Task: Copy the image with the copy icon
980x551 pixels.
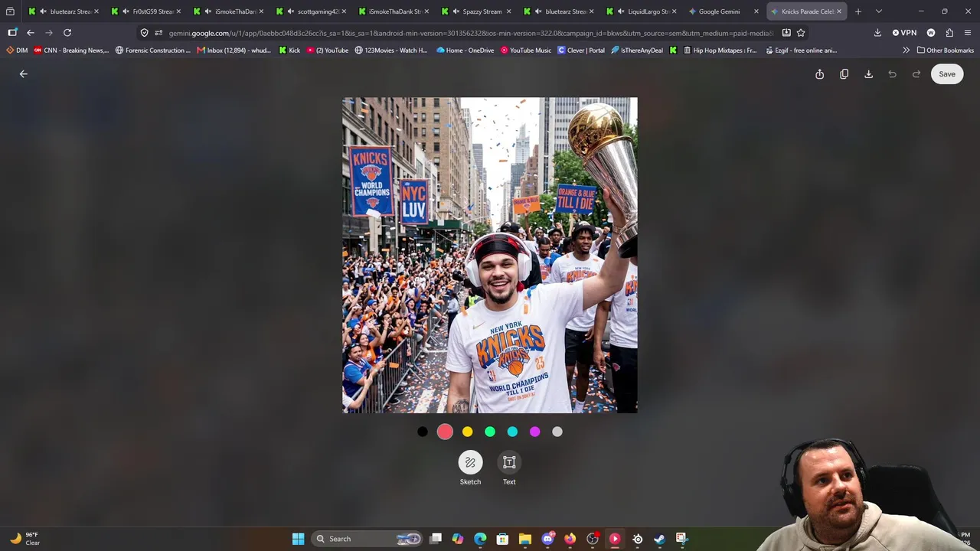Action: pos(844,74)
